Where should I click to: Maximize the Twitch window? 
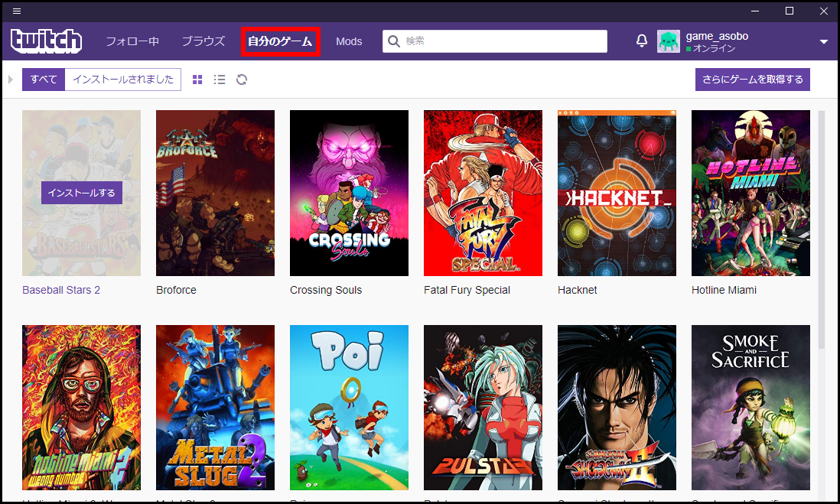[789, 11]
